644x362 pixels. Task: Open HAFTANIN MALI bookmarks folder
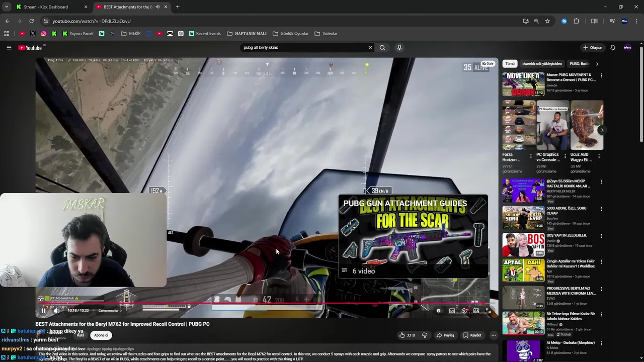[x=247, y=34]
